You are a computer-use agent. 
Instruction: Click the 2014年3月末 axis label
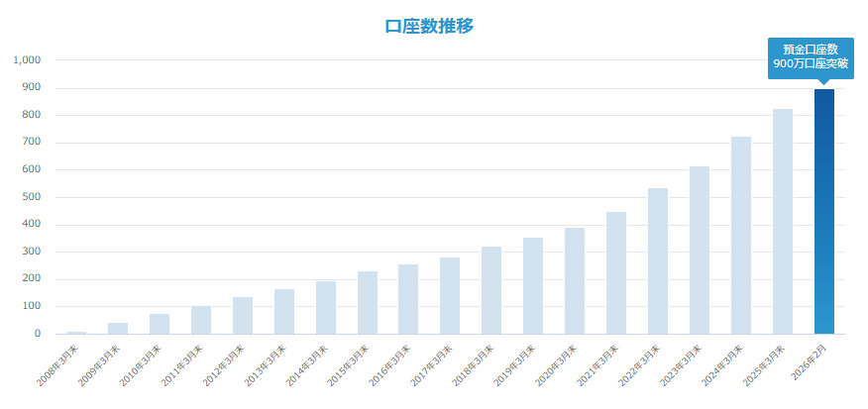[x=307, y=365]
